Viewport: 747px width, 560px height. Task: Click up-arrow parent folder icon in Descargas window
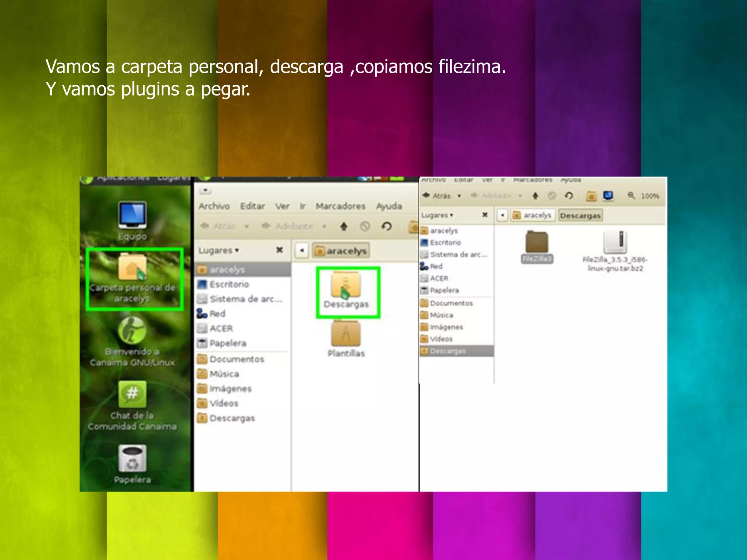click(x=535, y=196)
